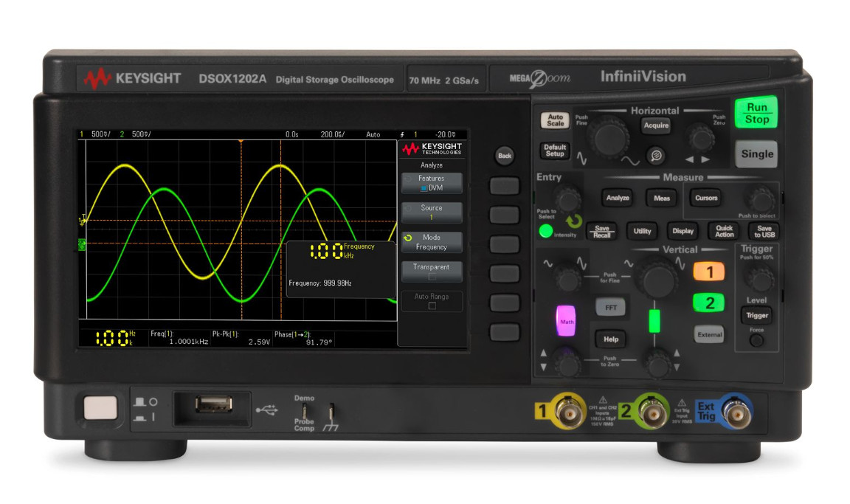Enable the Transparent softkey checkbox

pyautogui.click(x=432, y=272)
